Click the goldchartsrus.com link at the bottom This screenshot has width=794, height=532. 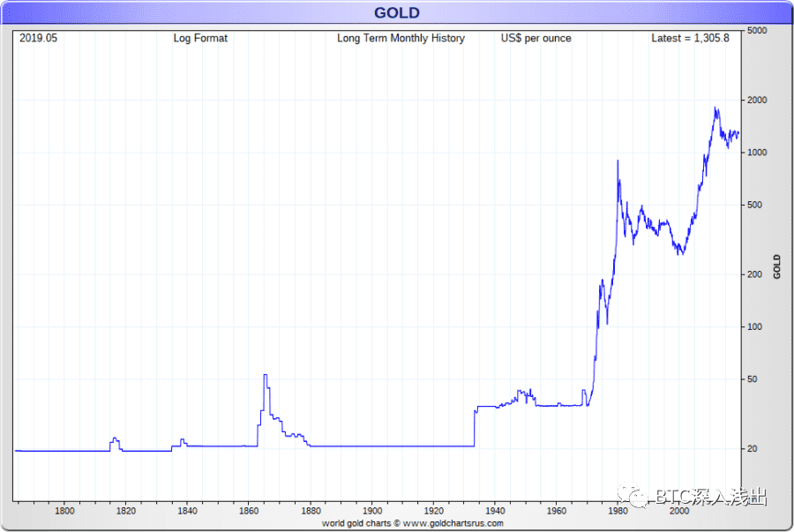453,523
